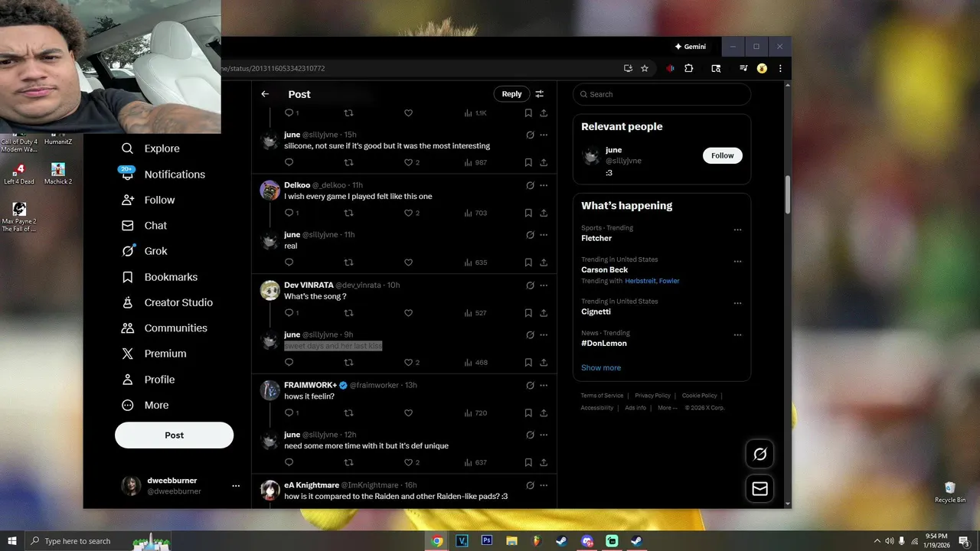The height and width of the screenshot is (551, 980).
Task: Share FRAIMWORK+'s reply
Action: point(544,413)
